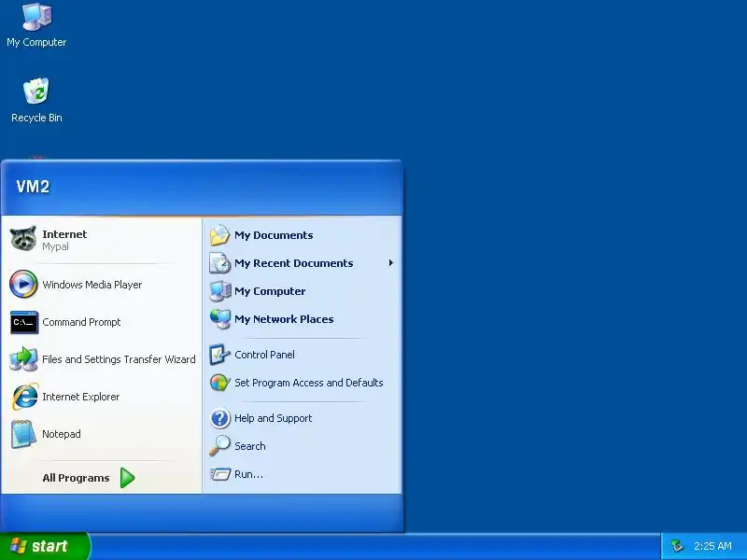Open the Mypal raccoon browser icon
The image size is (747, 560).
tap(23, 239)
